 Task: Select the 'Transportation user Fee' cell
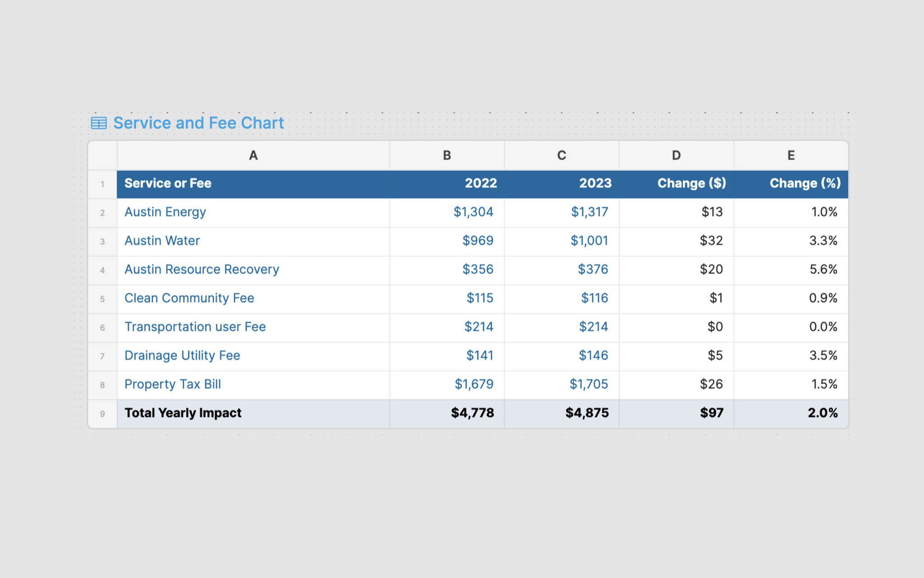(254, 327)
